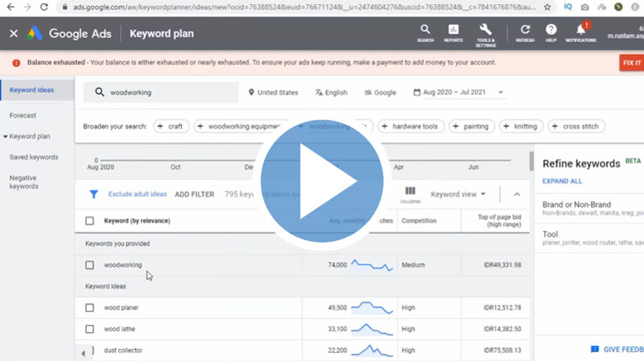
Task: Close the keyword plan with X
Action: (14, 34)
